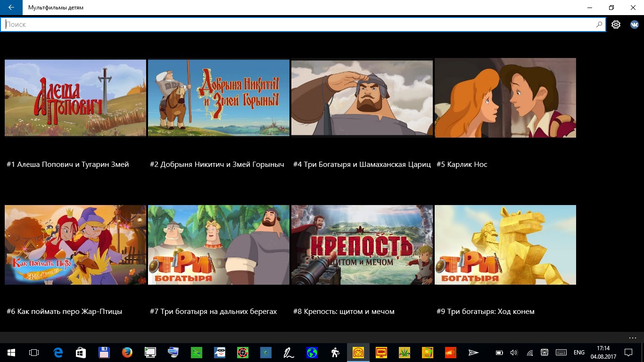Open the monitor with play arrow taskbar app

[x=150, y=353]
